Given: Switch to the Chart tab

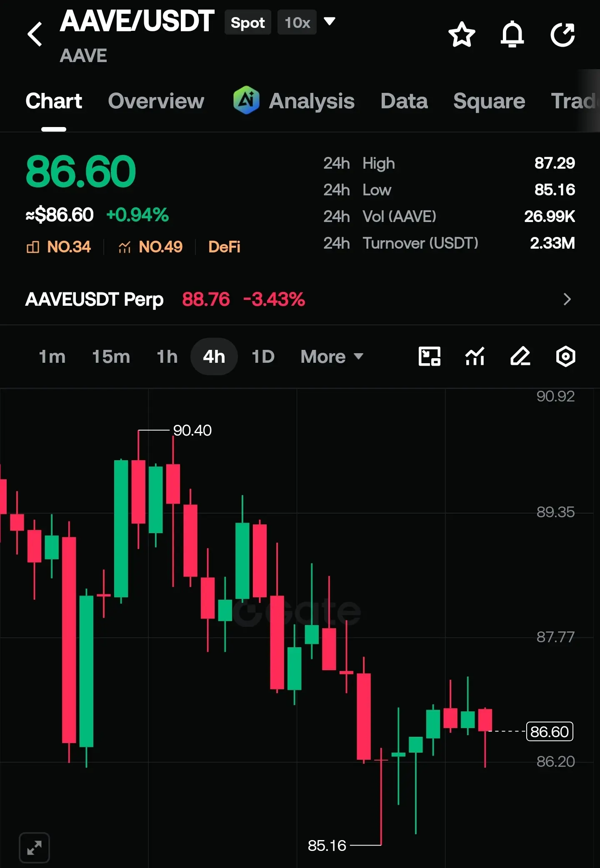Looking at the screenshot, I should point(54,101).
